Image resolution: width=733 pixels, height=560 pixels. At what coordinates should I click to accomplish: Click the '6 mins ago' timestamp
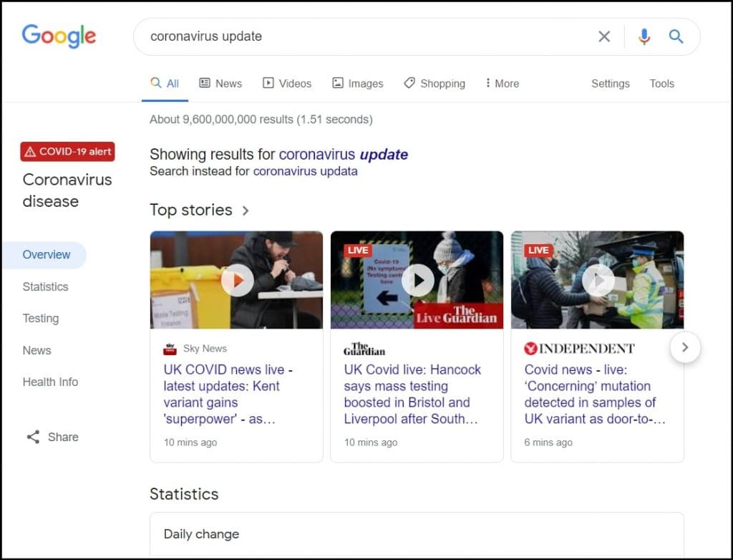coord(548,443)
